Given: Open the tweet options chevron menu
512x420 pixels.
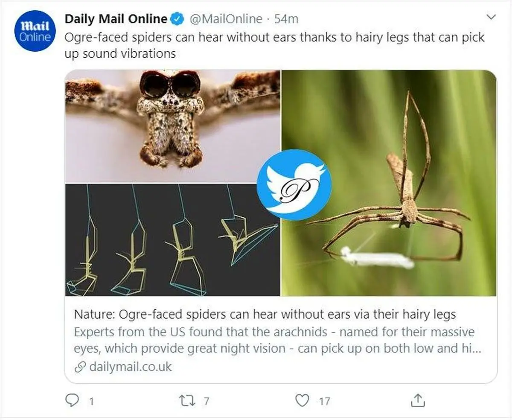Looking at the screenshot, I should 491,17.
